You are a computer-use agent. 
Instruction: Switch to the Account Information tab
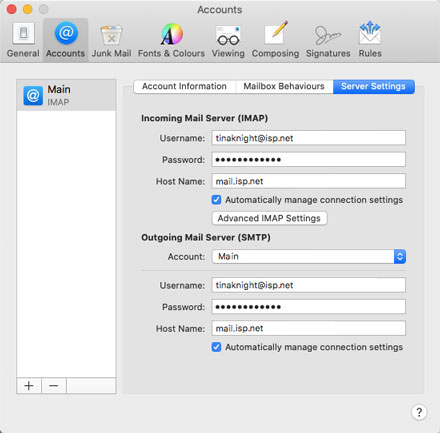pyautogui.click(x=184, y=86)
